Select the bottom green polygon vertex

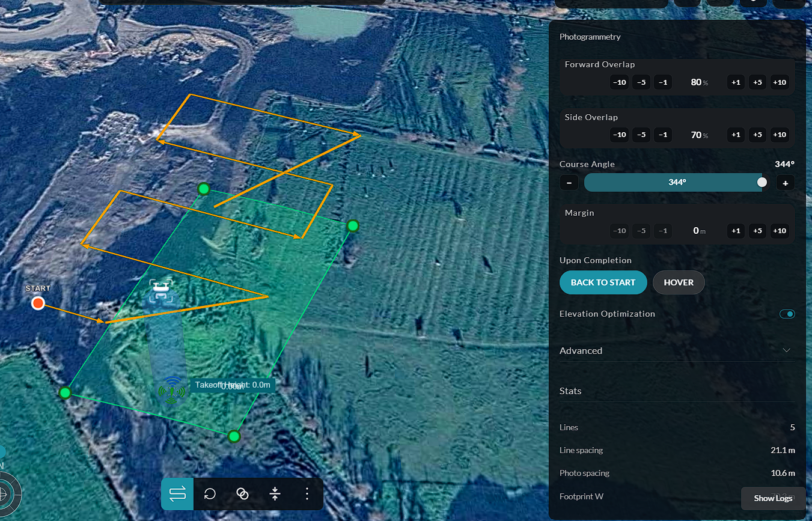(x=234, y=436)
